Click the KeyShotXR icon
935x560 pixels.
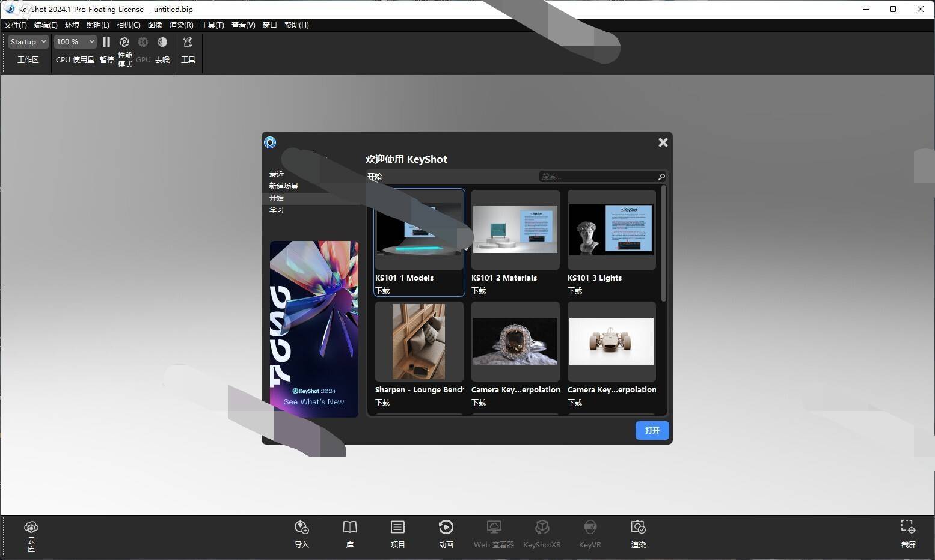[542, 528]
